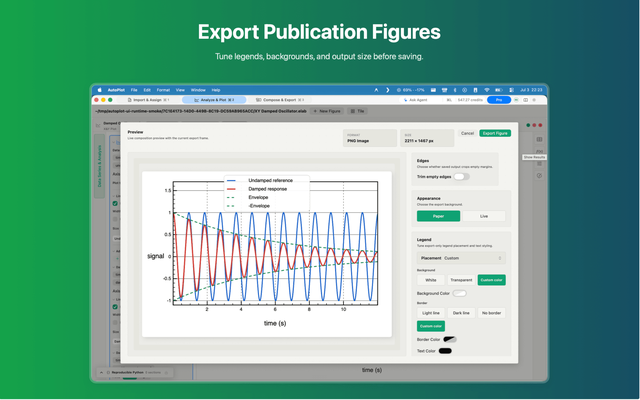The height and width of the screenshot is (400, 640).
Task: Open the Edit menu
Action: coord(147,90)
